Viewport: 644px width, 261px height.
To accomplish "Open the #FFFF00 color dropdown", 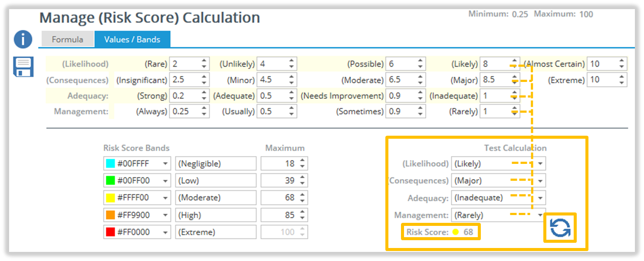I will [166, 198].
